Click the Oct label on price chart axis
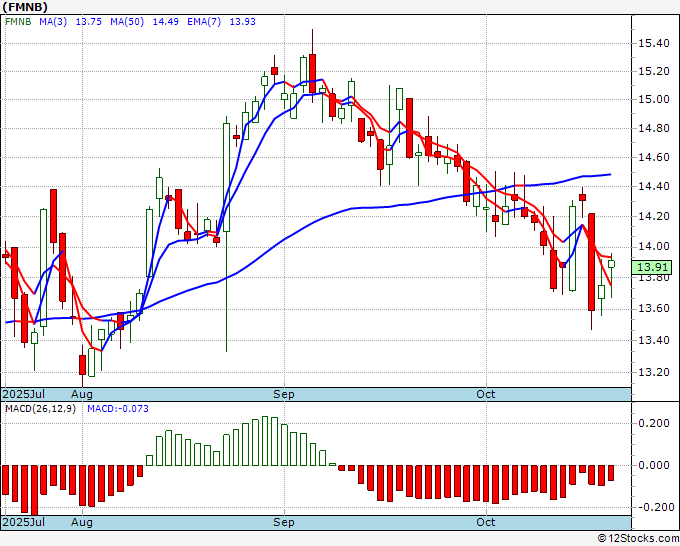The height and width of the screenshot is (546, 680). 486,394
